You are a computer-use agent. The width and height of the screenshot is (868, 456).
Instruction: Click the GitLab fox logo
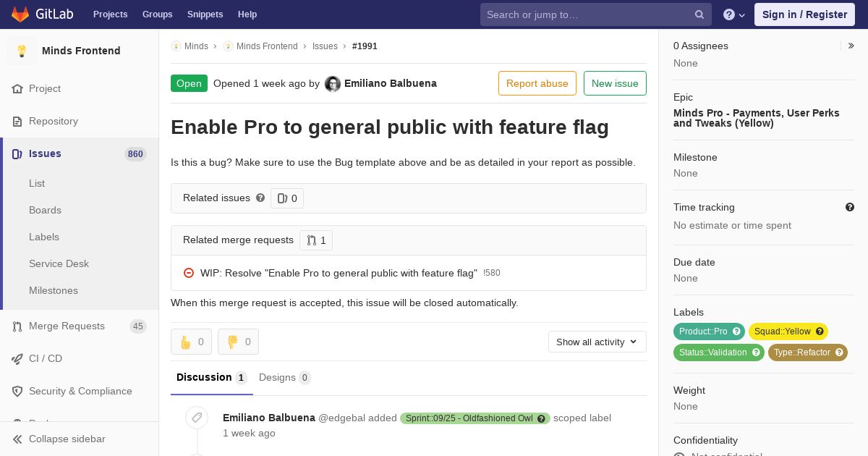pos(20,14)
